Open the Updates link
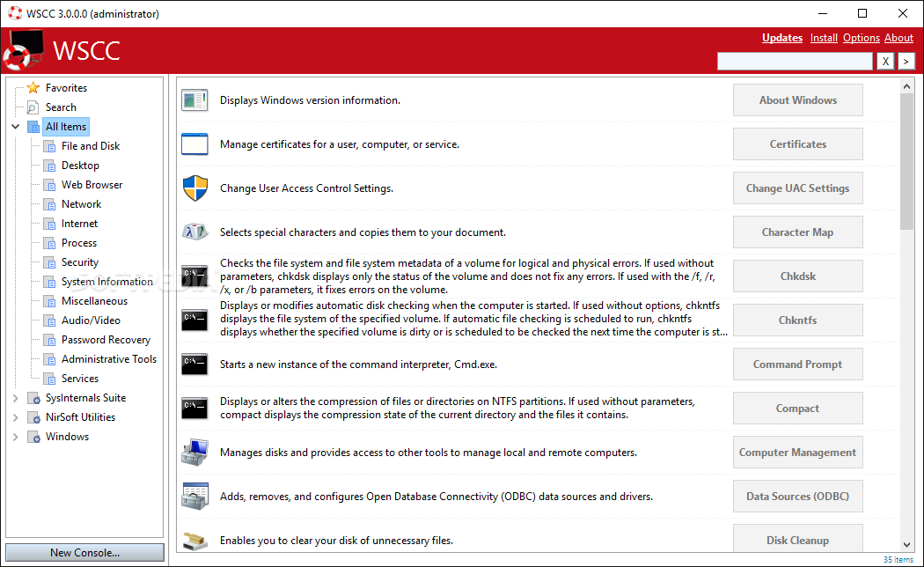This screenshot has width=924, height=567. coord(782,38)
